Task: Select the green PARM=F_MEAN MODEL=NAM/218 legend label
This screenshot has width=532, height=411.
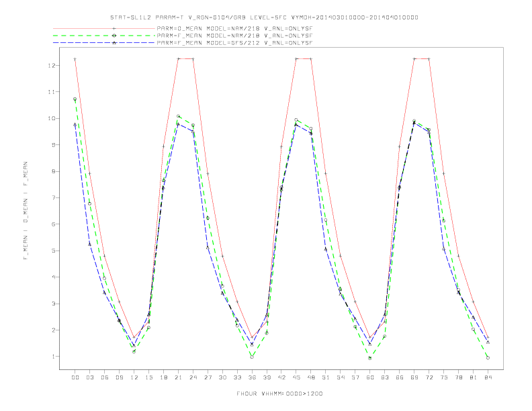Action: (234, 36)
